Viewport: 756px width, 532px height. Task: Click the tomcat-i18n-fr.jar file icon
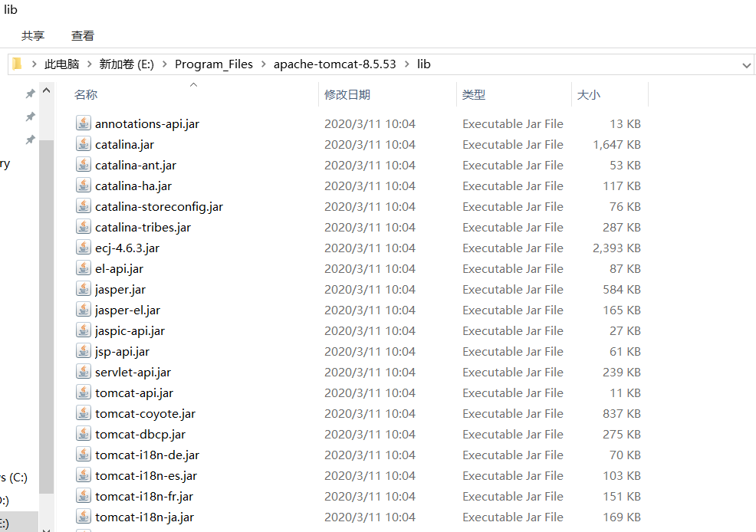pos(84,496)
